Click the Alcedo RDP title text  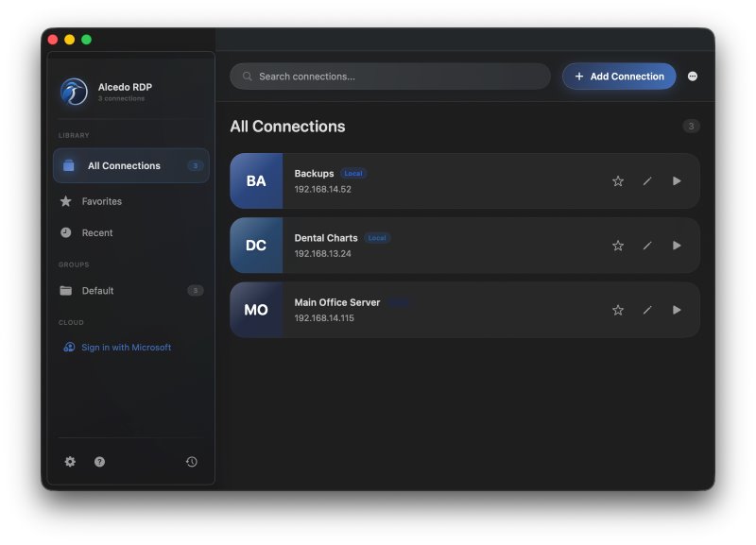(125, 87)
